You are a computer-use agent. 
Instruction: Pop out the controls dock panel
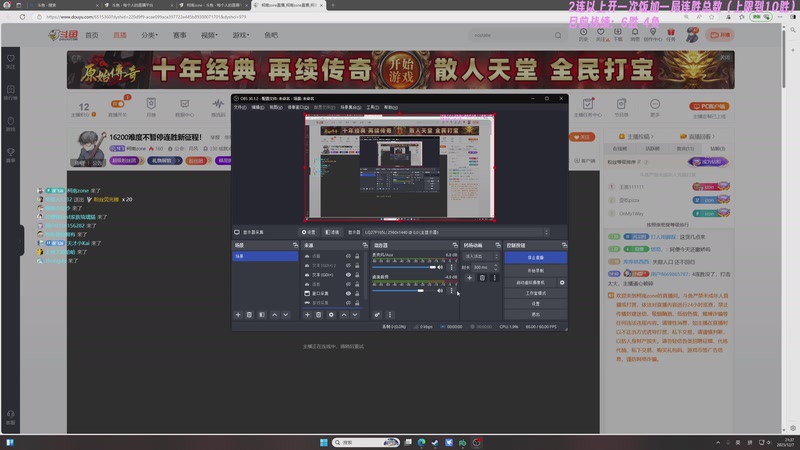pyautogui.click(x=564, y=245)
